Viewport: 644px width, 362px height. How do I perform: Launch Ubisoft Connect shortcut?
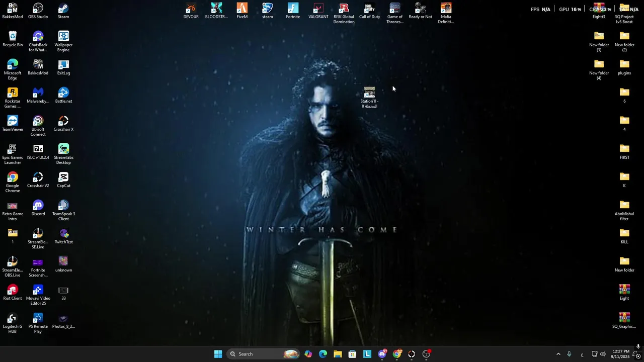pyautogui.click(x=38, y=126)
